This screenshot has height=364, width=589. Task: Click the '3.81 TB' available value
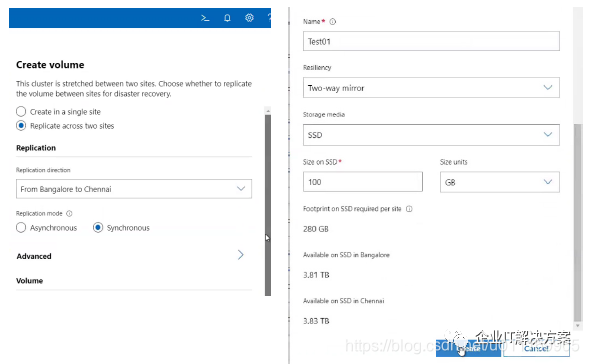tap(316, 275)
